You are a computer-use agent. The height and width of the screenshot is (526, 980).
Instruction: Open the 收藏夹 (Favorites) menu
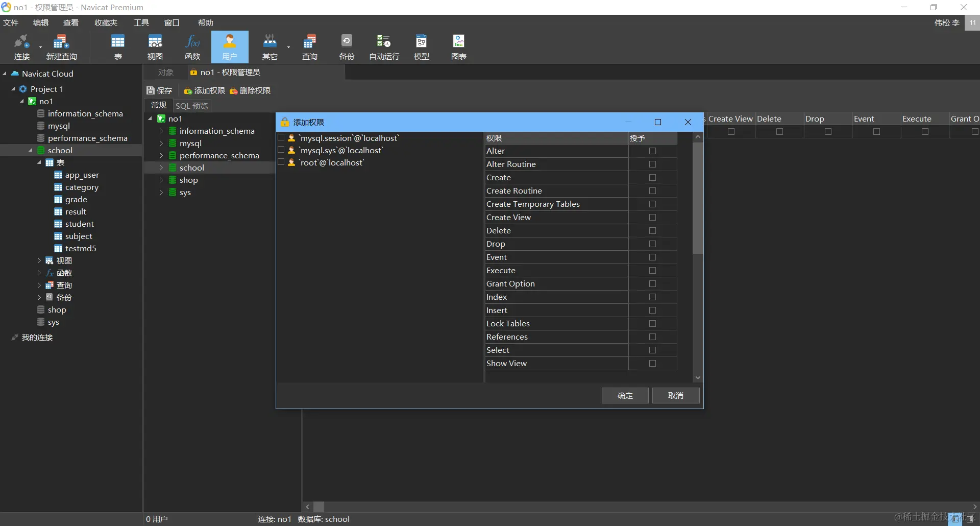(x=106, y=22)
